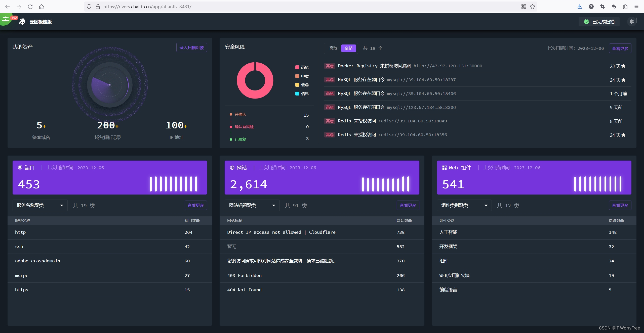This screenshot has width=644, height=333.
Task: Go back to the previous browser page
Action: [x=8, y=7]
